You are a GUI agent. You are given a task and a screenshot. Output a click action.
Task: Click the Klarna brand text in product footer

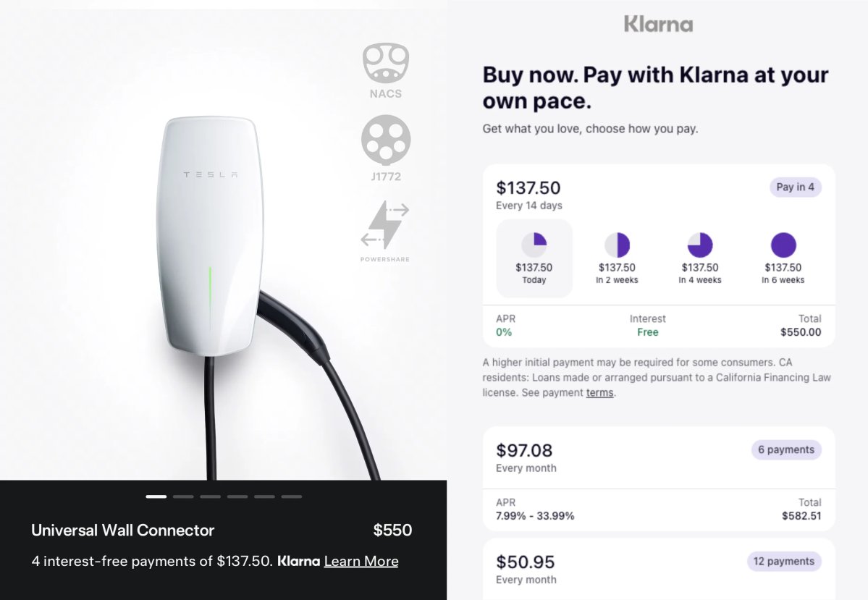point(298,561)
